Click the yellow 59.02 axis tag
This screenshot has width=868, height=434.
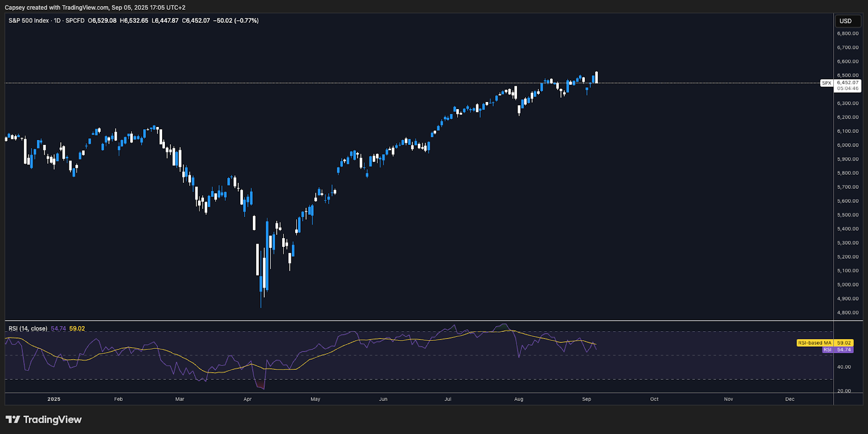click(x=844, y=343)
